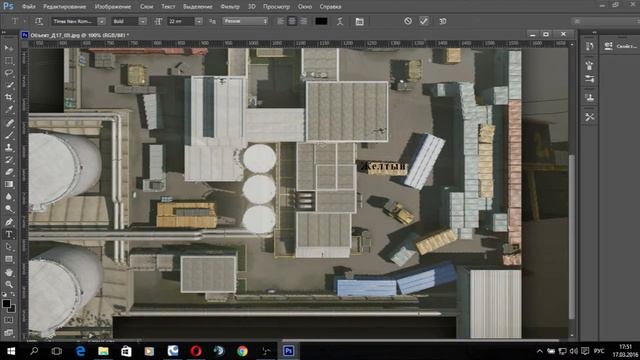Open the Фильтр menu

click(x=230, y=7)
